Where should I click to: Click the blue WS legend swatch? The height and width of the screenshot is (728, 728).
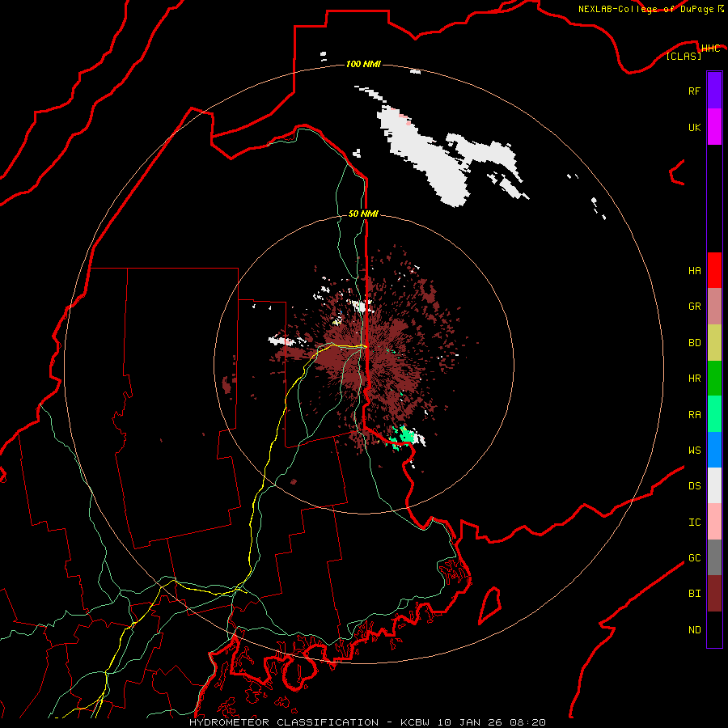click(x=714, y=450)
